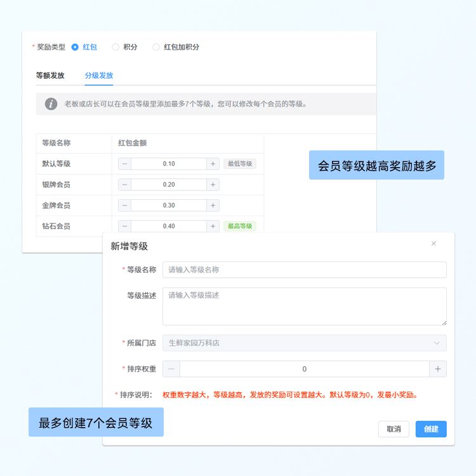
Task: Close the 新增等级 dialog
Action: [434, 244]
